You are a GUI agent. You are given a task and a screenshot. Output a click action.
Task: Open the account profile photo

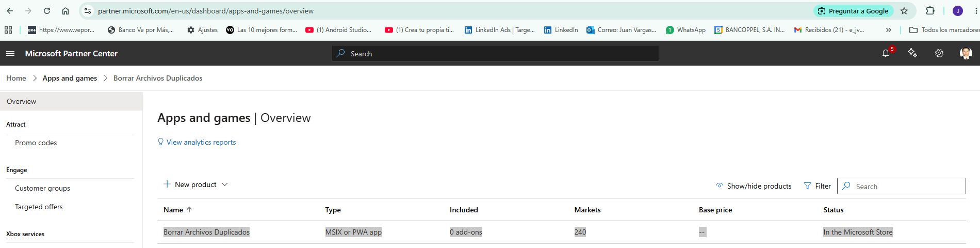(x=966, y=53)
